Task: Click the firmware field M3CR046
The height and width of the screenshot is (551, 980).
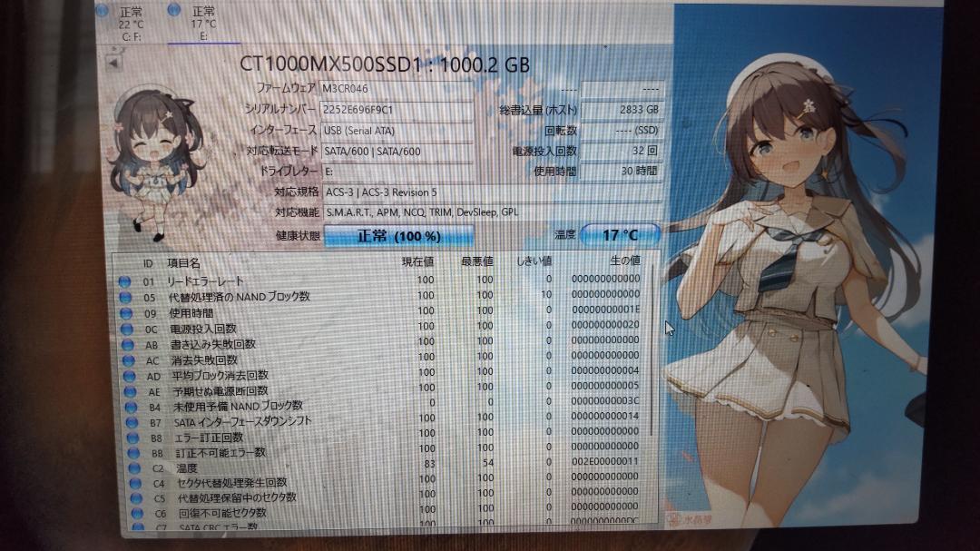Action: tap(397, 88)
